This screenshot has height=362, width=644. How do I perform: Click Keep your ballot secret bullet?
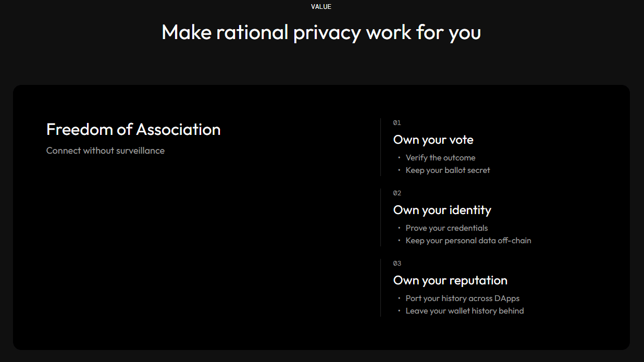[448, 170]
